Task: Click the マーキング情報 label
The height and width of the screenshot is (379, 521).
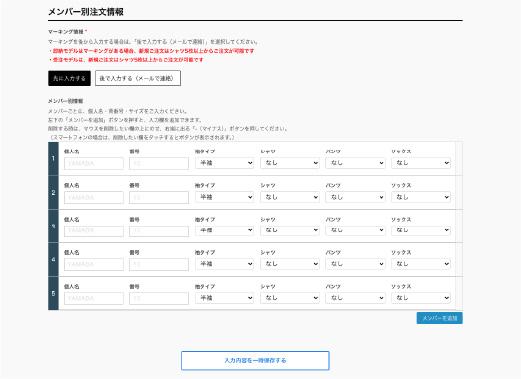Action: [x=66, y=32]
